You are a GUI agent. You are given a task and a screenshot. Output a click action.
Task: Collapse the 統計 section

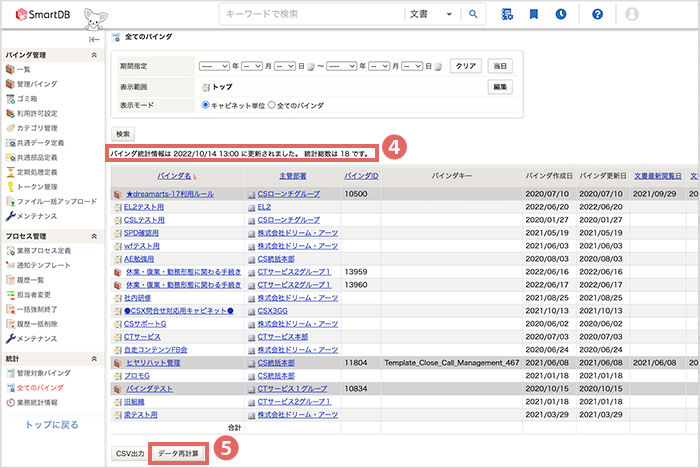94,359
